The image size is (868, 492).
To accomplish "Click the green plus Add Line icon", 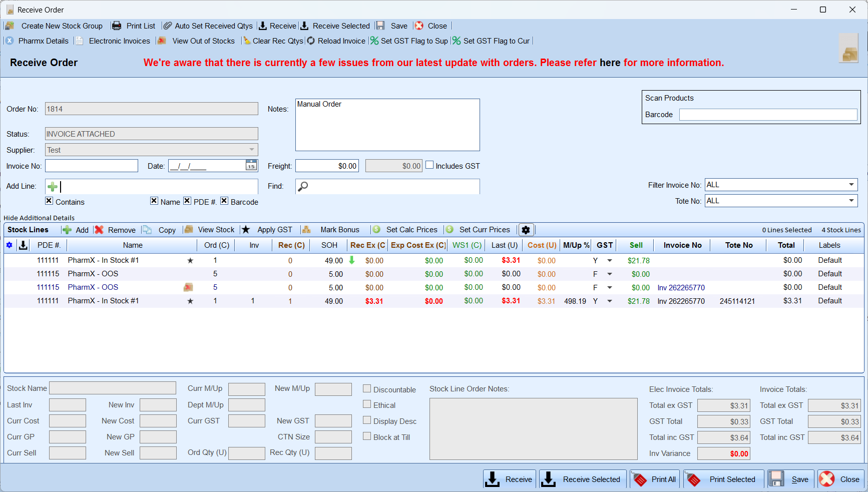I will click(52, 187).
